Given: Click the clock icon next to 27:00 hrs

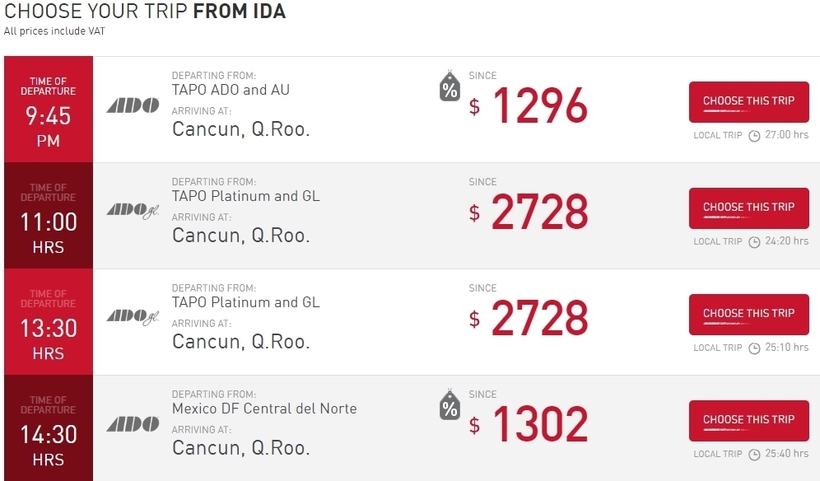Looking at the screenshot, I should (754, 136).
